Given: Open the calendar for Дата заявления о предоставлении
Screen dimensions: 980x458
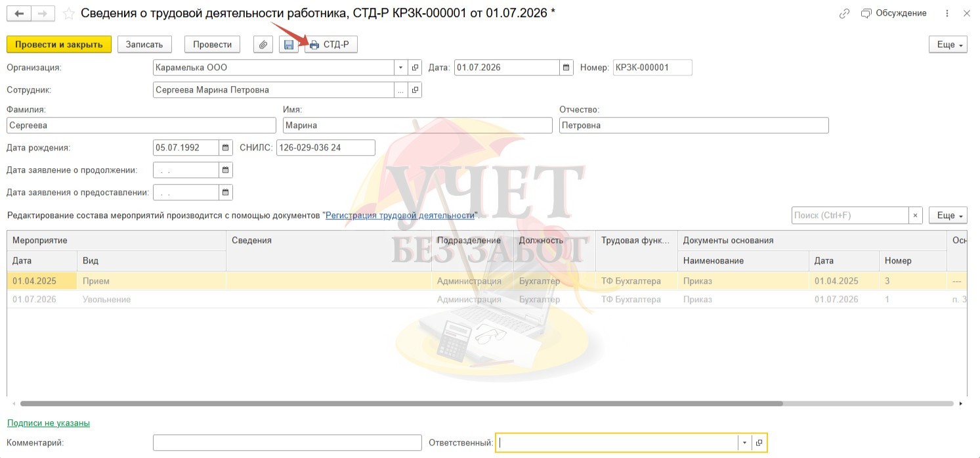Looking at the screenshot, I should pos(225,193).
